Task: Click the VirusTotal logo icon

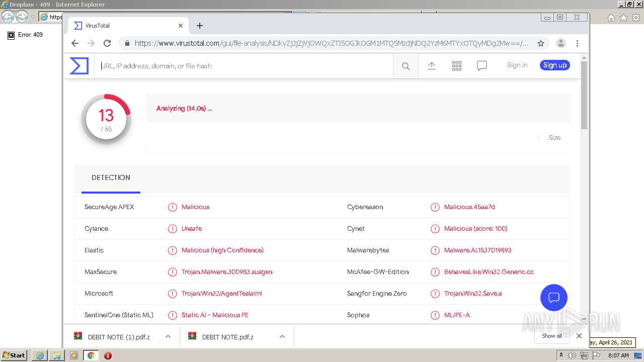Action: click(79, 66)
